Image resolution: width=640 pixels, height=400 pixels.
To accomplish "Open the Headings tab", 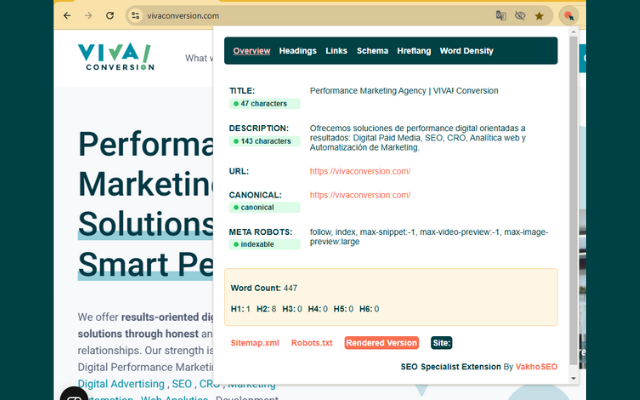I will point(298,51).
